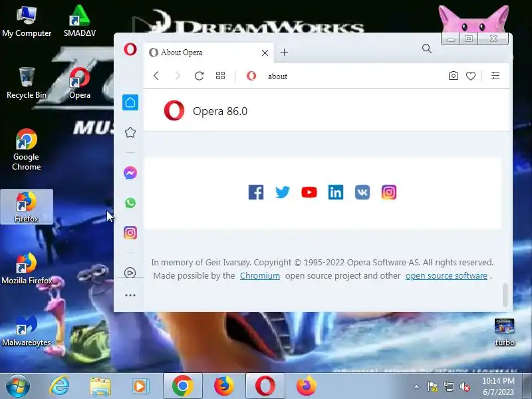Select Malwarebytes desktop shortcut
This screenshot has width=532, height=399.
click(x=27, y=331)
